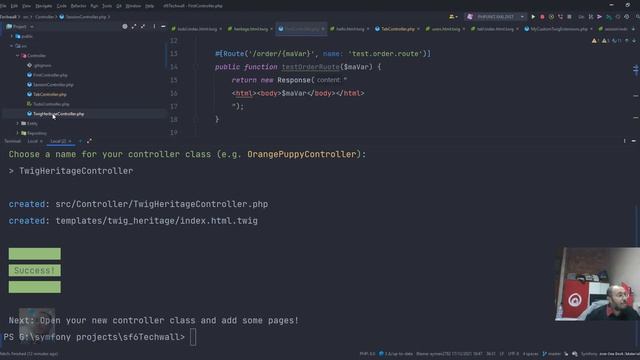
Task: Open the run configuration dropdown
Action: click(522, 17)
